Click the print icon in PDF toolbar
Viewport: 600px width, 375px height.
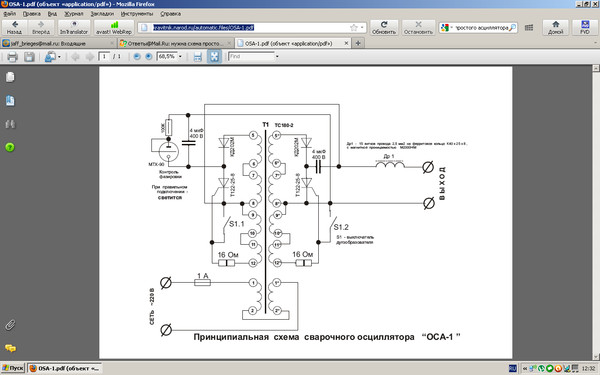click(x=12, y=57)
